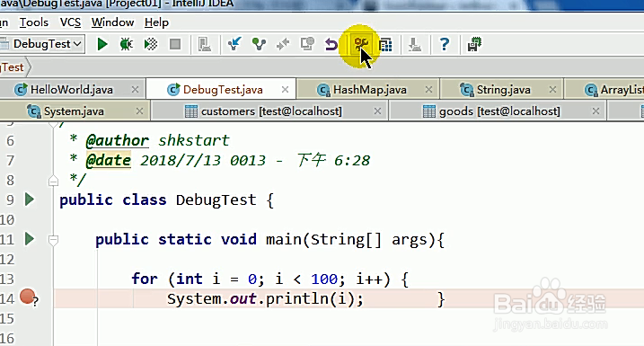Close the HelloWorld.java tab
Screen dimensions: 644x346
135,90
